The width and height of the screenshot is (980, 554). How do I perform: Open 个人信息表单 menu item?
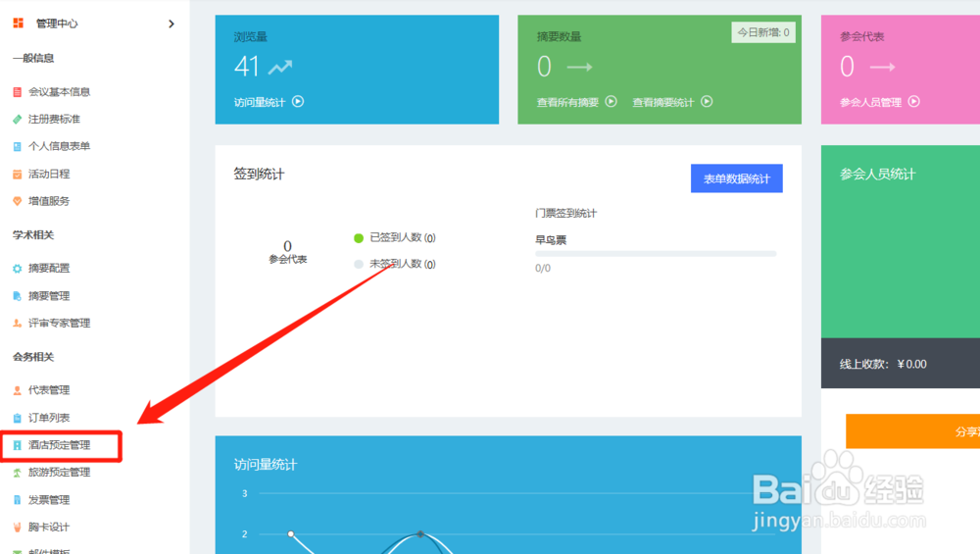[60, 146]
